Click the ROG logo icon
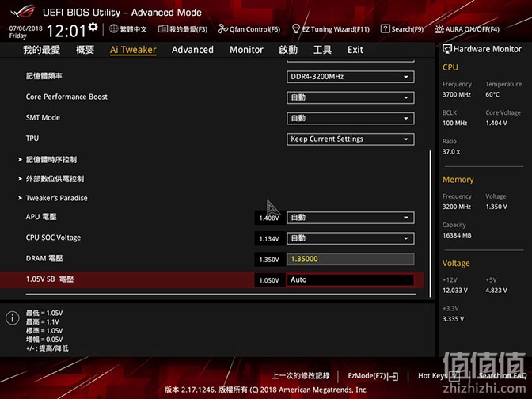The width and height of the screenshot is (532, 399). point(22,12)
